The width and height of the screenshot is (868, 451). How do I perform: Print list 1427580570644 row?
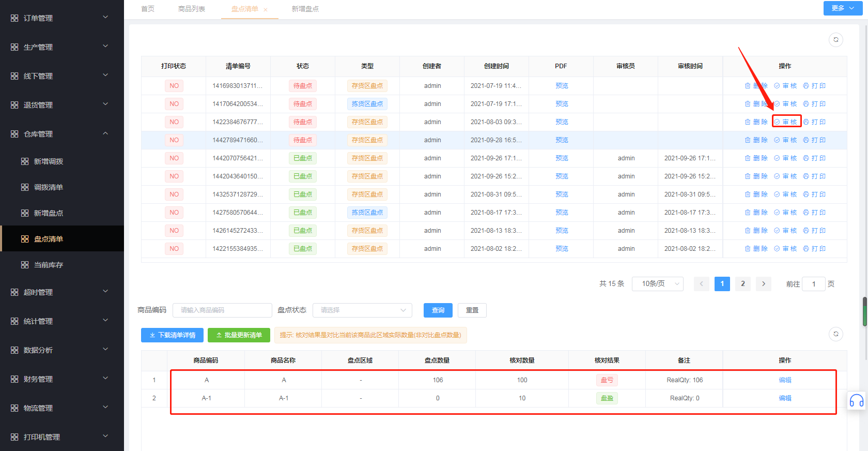click(814, 213)
